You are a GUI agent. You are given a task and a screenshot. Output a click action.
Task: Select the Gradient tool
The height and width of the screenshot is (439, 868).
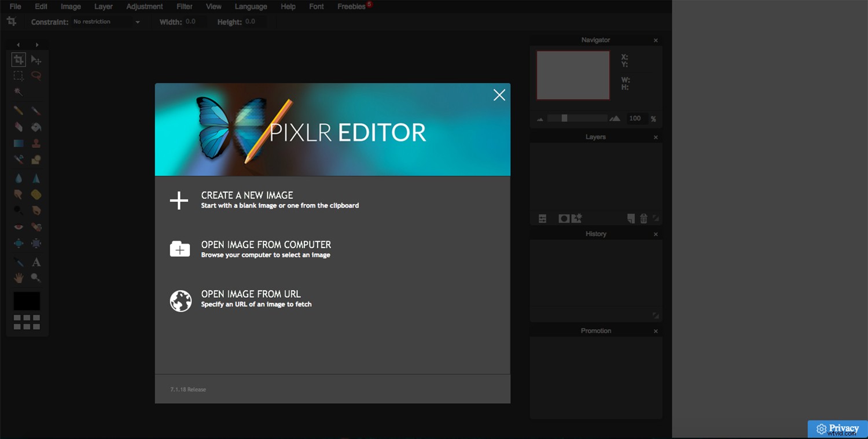pyautogui.click(x=18, y=143)
